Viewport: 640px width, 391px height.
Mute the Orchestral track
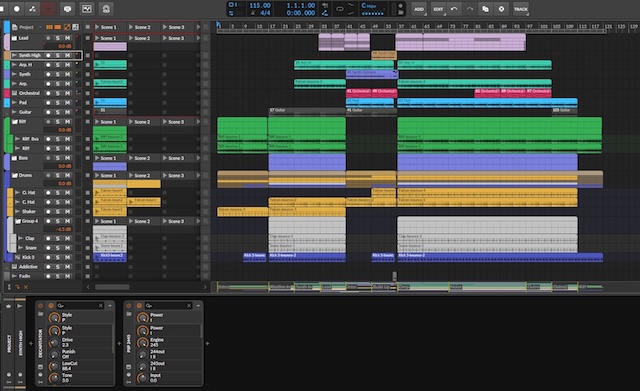[67, 93]
